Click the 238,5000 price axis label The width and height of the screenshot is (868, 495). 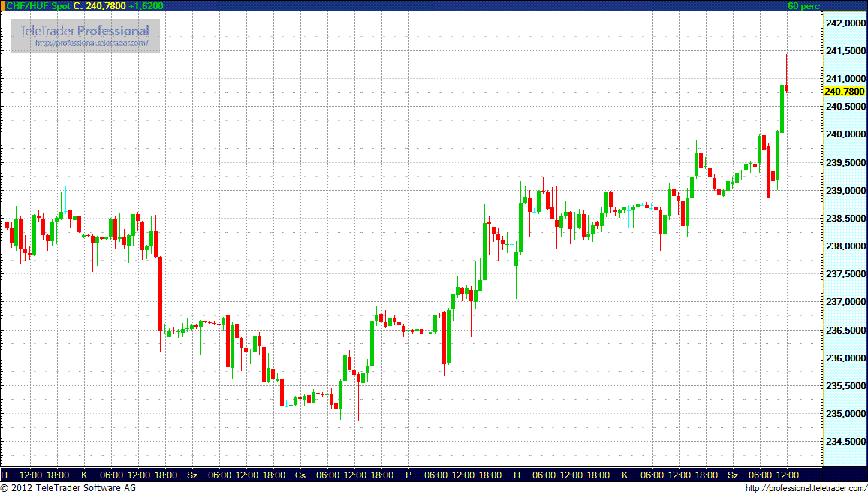tap(845, 219)
